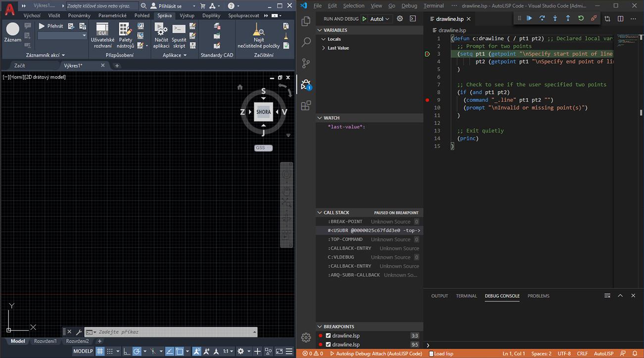Toggle polar tracking in AutoCAD status bar
Viewport: 644px width, 358px height.
pos(137,351)
